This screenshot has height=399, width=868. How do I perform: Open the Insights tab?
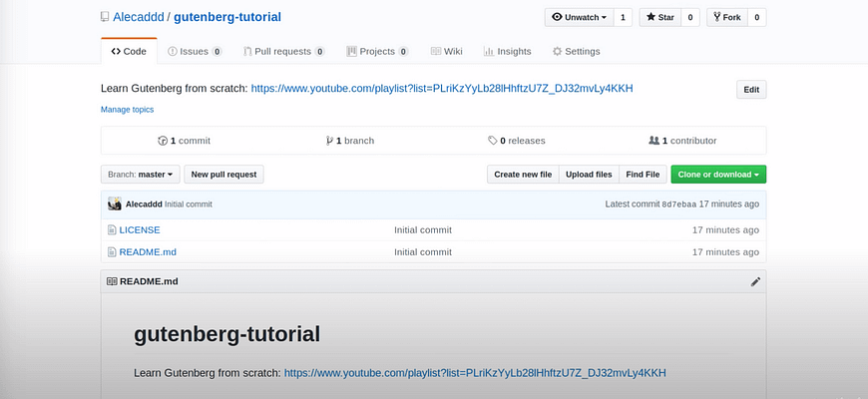tap(507, 52)
